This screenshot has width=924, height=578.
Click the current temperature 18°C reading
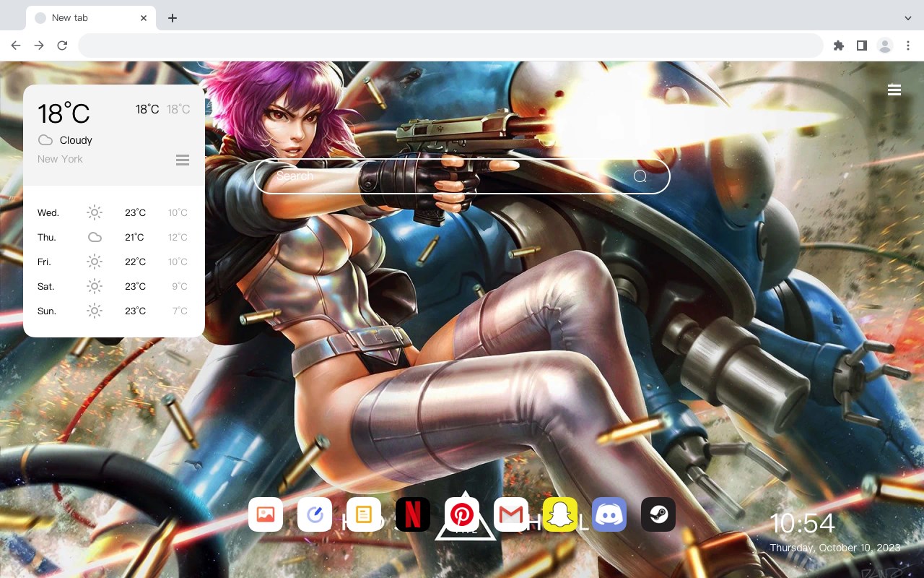(x=64, y=113)
